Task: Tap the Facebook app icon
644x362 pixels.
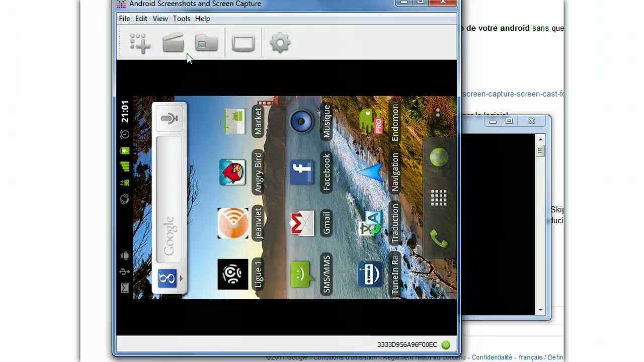Action: pos(302,172)
